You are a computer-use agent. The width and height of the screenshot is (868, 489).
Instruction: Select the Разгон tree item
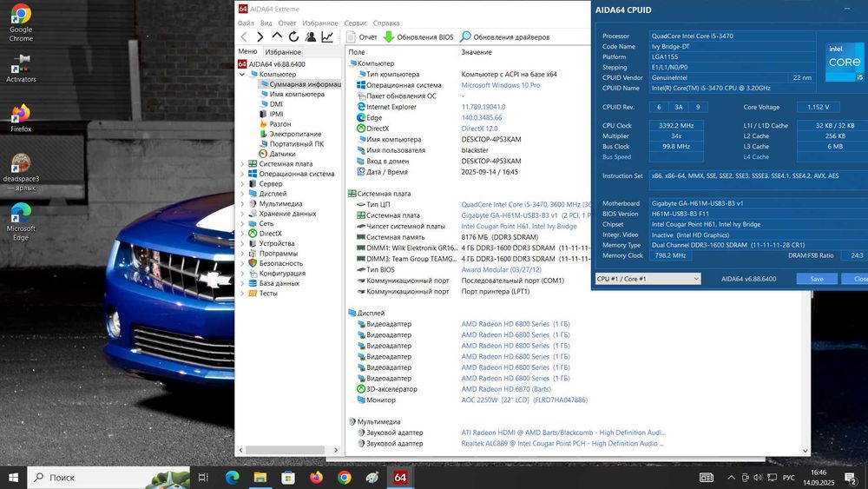(x=275, y=124)
